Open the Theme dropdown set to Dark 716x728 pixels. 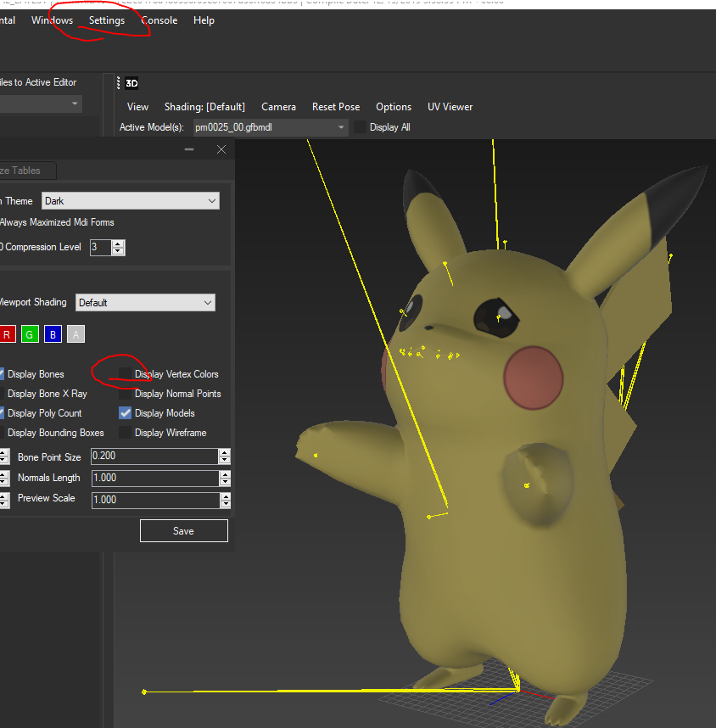pos(131,201)
